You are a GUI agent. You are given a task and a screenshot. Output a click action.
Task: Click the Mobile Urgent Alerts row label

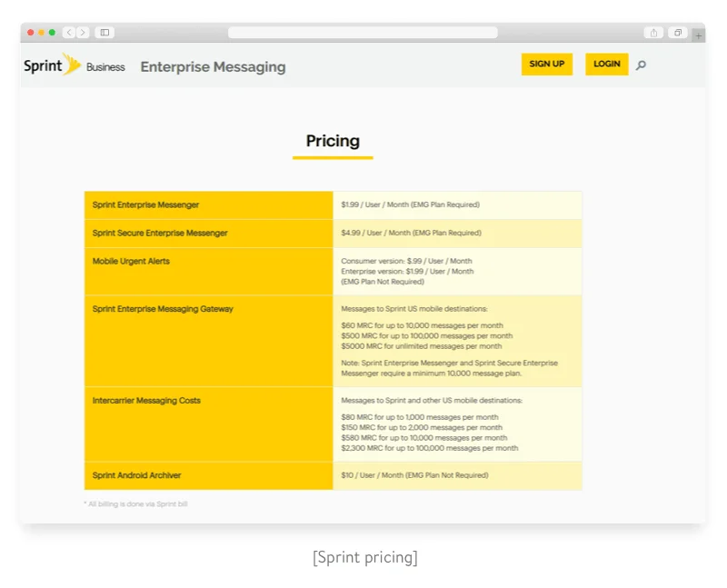131,262
